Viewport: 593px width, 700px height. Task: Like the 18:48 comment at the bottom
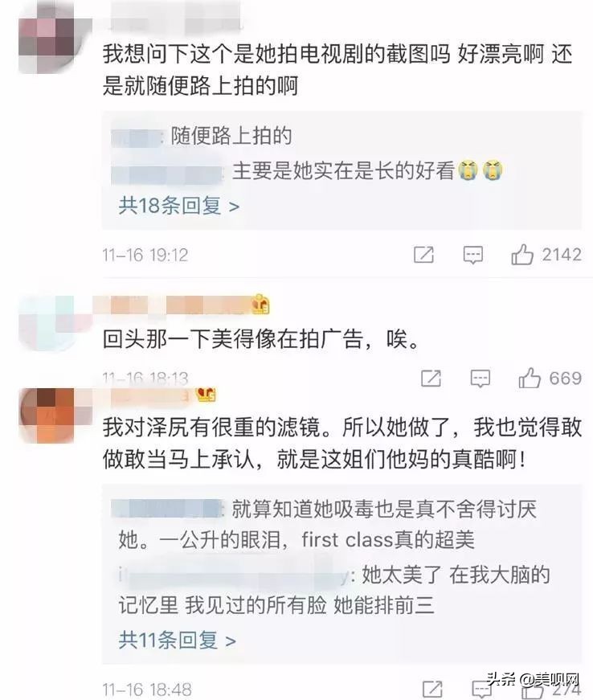[x=532, y=690]
